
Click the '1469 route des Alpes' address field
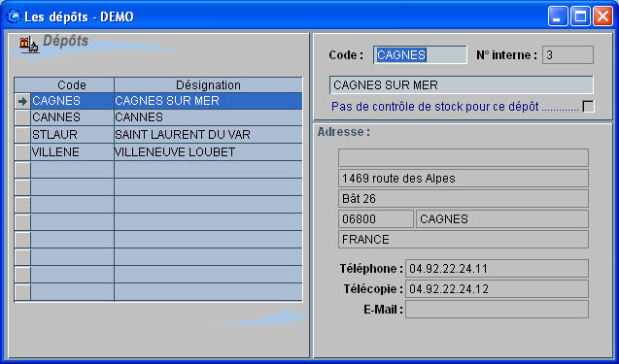464,179
